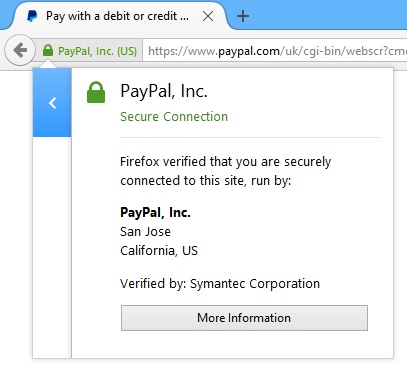Click the 'California, US' location line
407x371 pixels.
pyautogui.click(x=159, y=251)
